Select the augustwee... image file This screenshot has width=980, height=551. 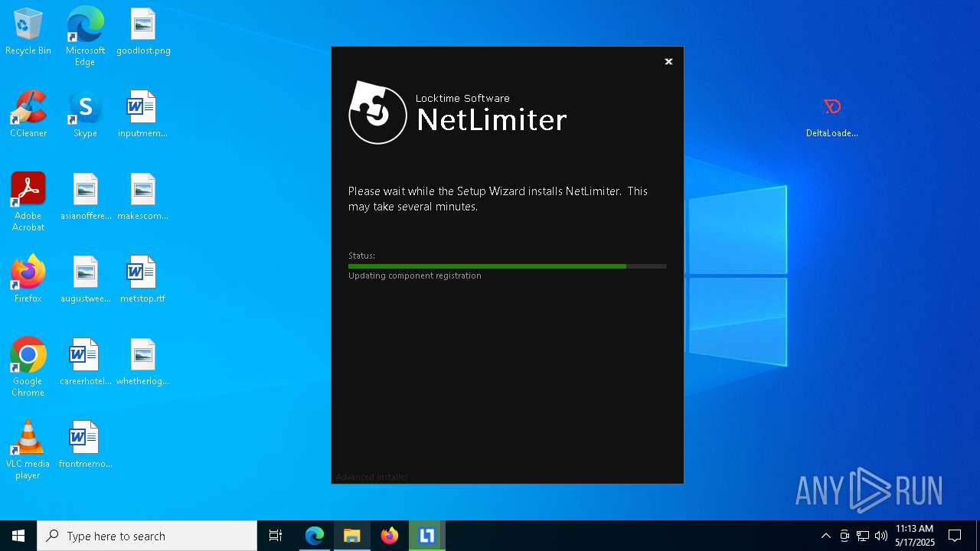[x=86, y=280]
